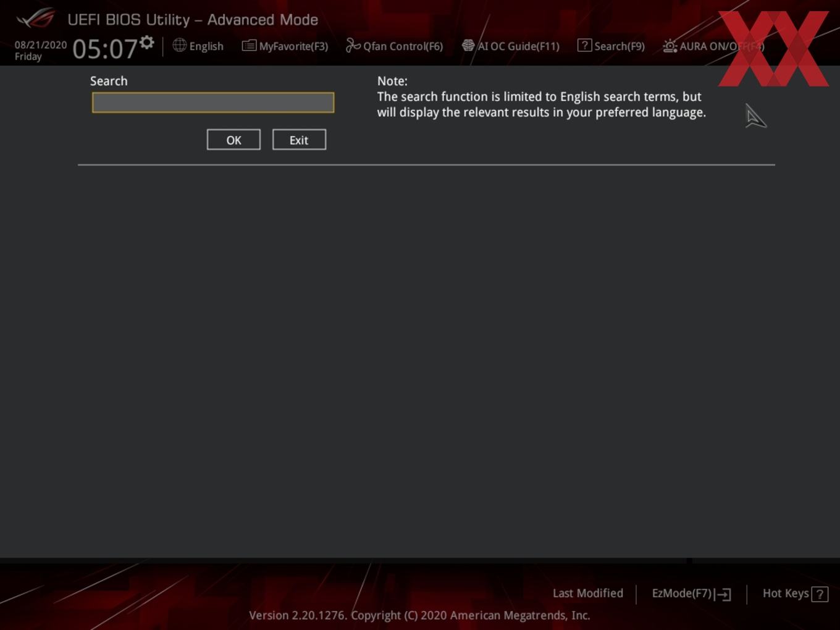Click the 08/21/2020 date text
Screen dimensions: 840x630
pos(41,45)
